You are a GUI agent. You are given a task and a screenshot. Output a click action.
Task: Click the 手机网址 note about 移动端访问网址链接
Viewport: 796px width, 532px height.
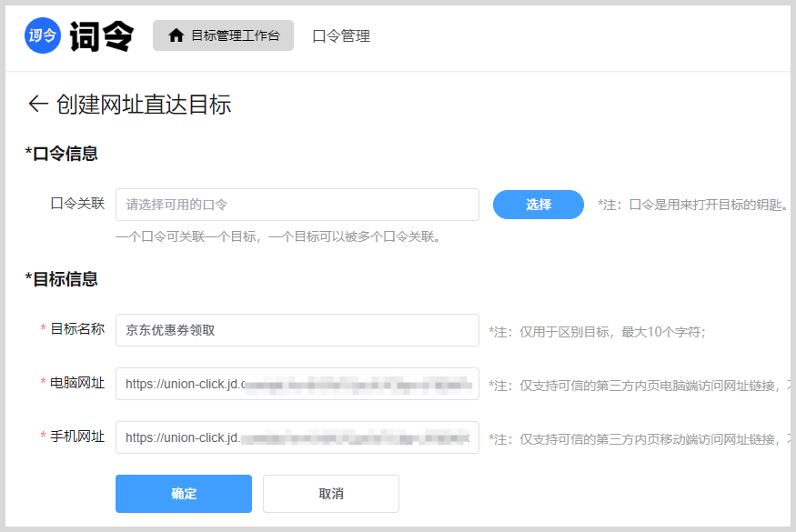[x=640, y=439]
